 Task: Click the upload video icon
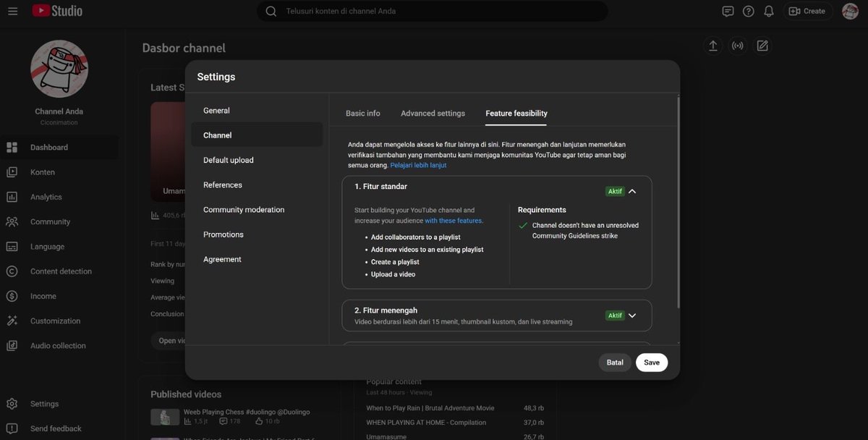[712, 46]
